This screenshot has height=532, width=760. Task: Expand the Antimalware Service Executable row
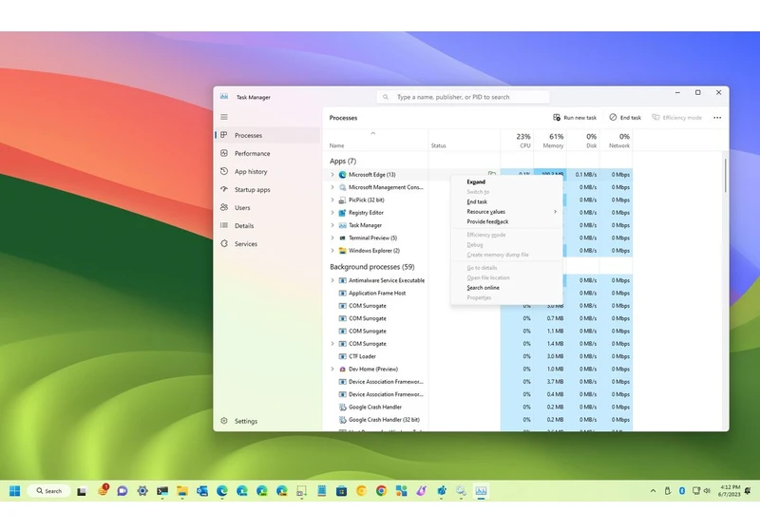(x=332, y=280)
